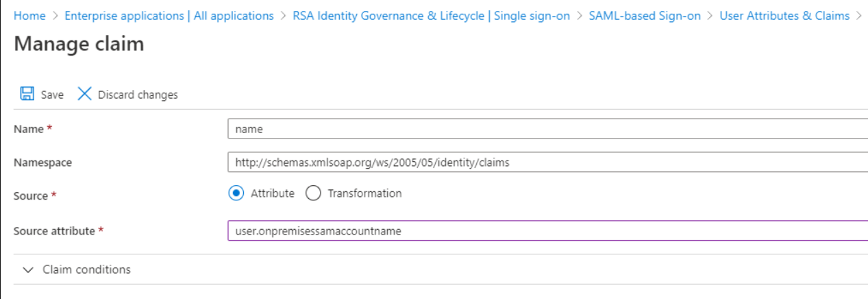Click into the Name input field

point(547,128)
